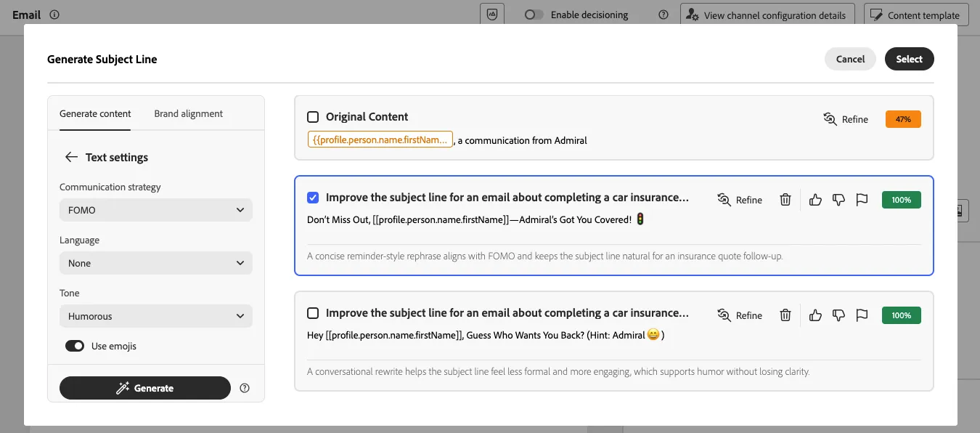This screenshot has height=433, width=980.
Task: Thumbs up the "Don't Miss Out" variant
Action: (x=815, y=200)
